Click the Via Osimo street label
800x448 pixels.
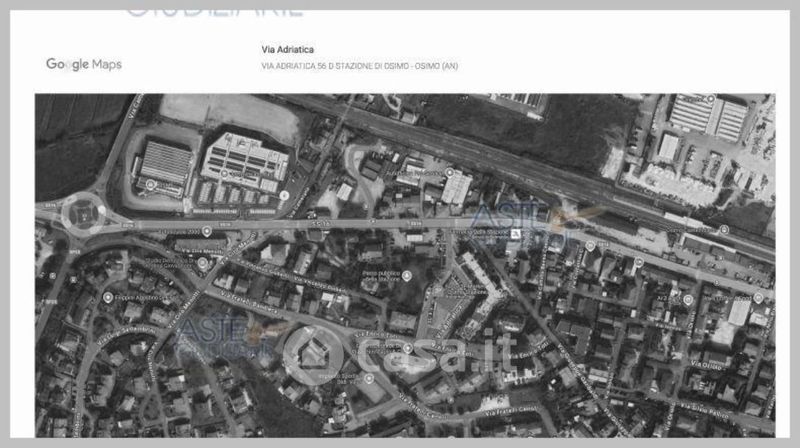[707, 365]
